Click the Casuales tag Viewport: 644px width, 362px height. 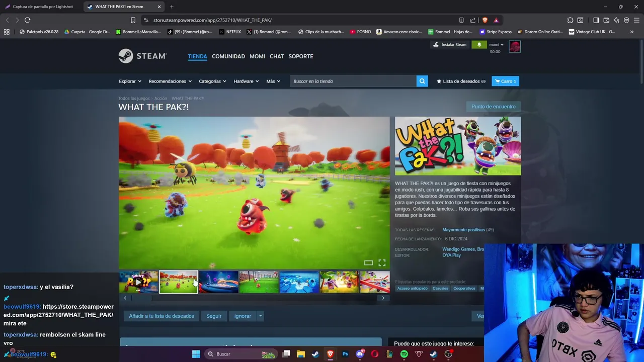point(440,288)
